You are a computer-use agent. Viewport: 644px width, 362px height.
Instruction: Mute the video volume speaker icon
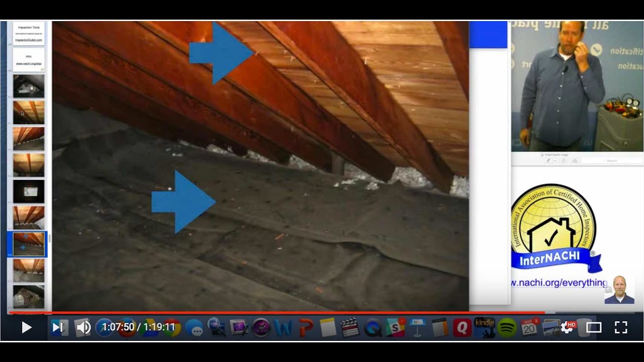tap(83, 328)
